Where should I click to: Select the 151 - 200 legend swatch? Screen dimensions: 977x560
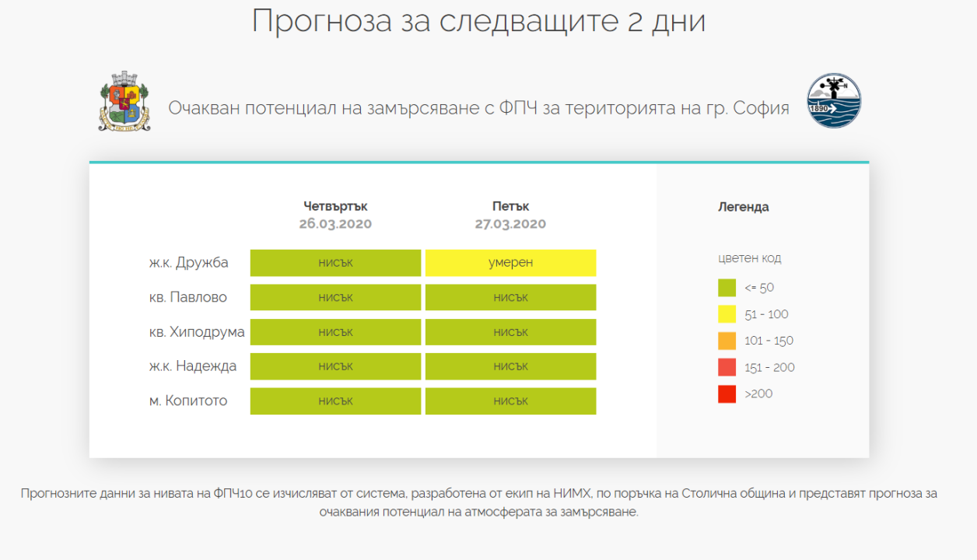(x=727, y=367)
